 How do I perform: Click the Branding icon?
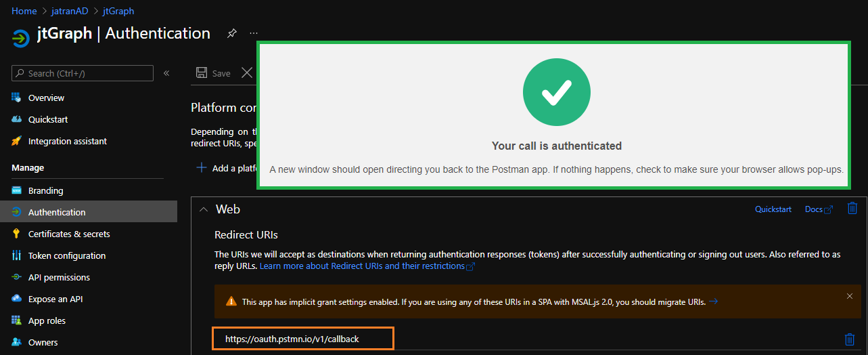coord(16,190)
